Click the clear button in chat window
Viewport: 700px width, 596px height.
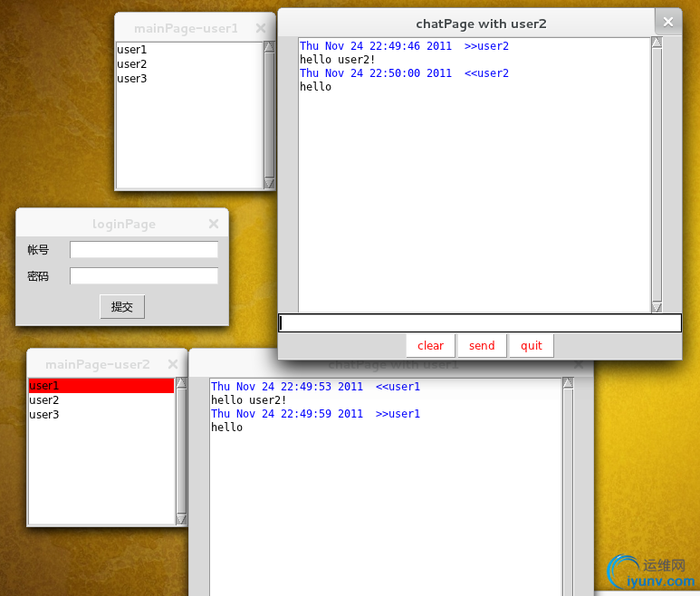(x=430, y=345)
